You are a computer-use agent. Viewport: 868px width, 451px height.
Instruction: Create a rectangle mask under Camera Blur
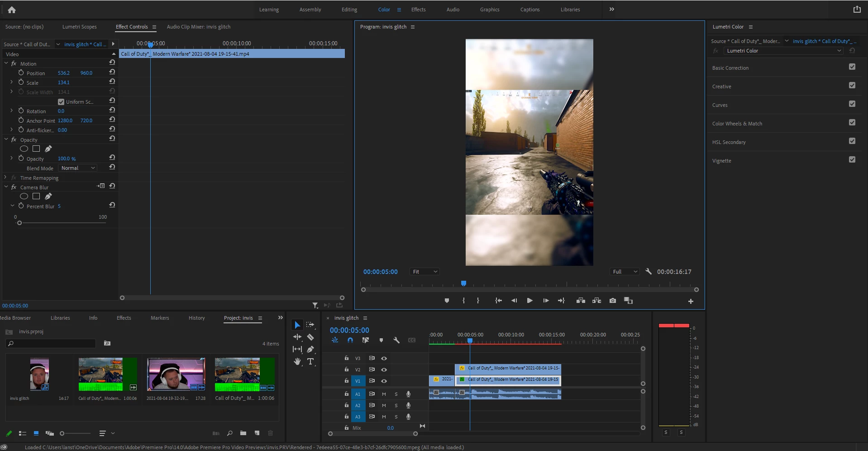click(x=36, y=196)
